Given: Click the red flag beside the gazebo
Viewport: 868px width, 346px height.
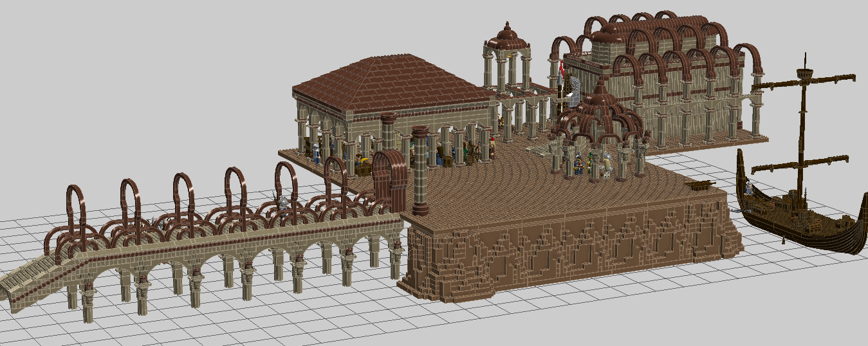Looking at the screenshot, I should pos(561,69).
